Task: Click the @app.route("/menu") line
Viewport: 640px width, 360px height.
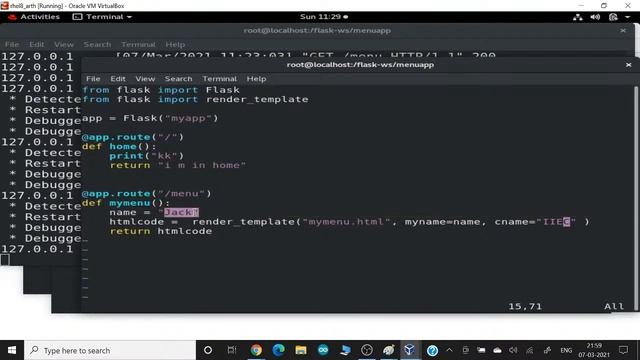Action: [147, 193]
